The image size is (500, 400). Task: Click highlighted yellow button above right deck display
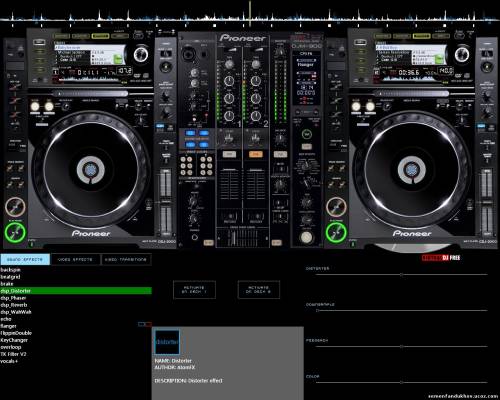coord(422,36)
